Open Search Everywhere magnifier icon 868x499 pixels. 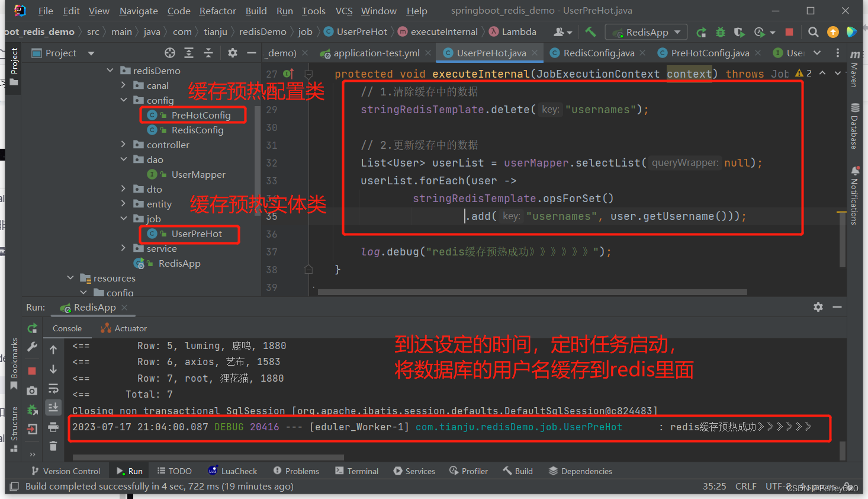tap(814, 32)
